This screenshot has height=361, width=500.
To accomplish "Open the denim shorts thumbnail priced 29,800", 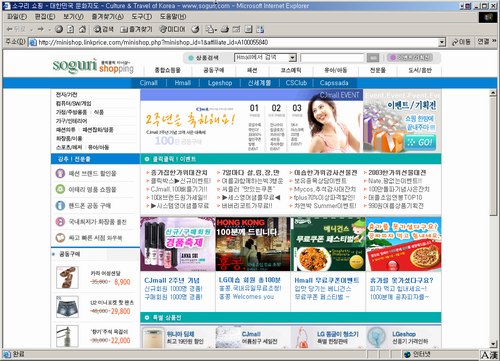I will [67, 307].
